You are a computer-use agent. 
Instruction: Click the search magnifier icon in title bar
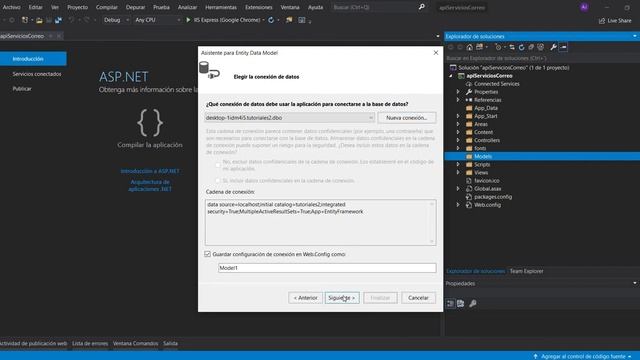[422, 7]
